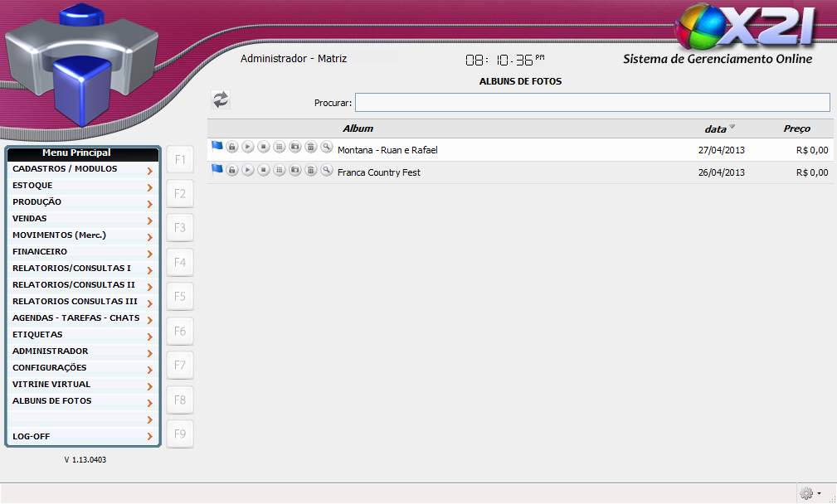The image size is (837, 504).
Task: Open grid view icon for Montana album
Action: 280,147
